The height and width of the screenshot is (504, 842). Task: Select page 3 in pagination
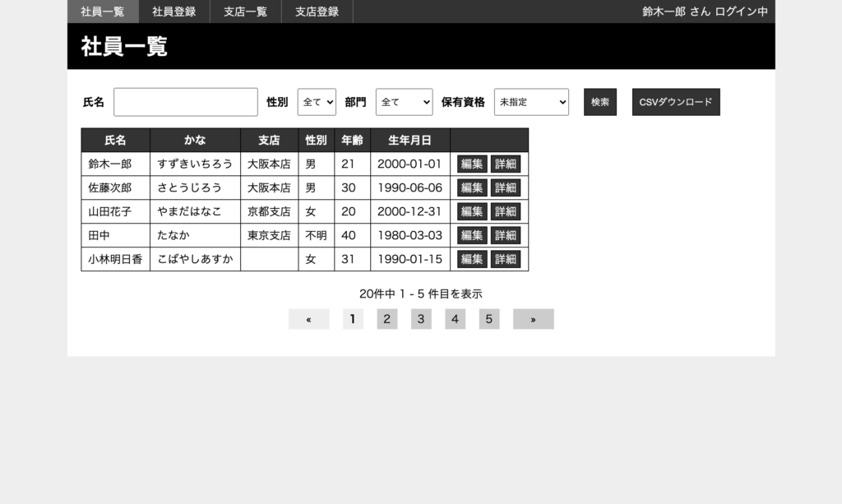pyautogui.click(x=420, y=319)
